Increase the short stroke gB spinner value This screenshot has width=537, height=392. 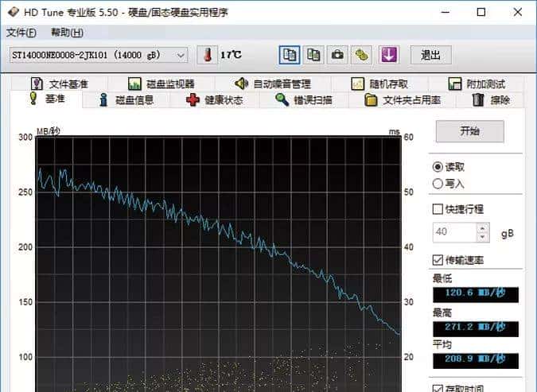pyautogui.click(x=482, y=228)
